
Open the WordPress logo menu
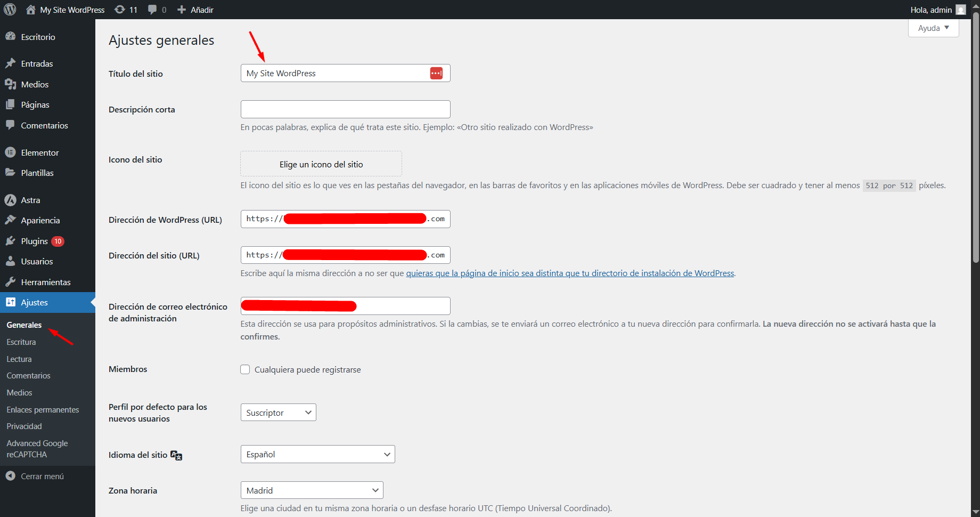pos(10,10)
